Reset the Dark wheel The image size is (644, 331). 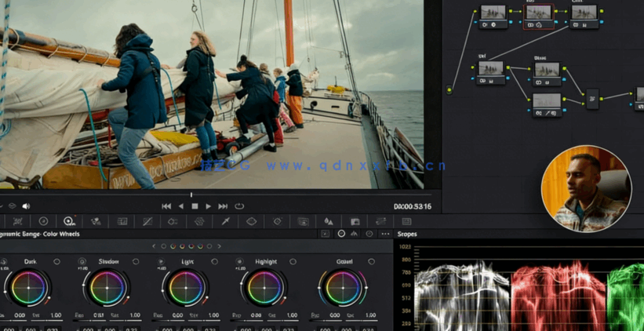point(56,262)
